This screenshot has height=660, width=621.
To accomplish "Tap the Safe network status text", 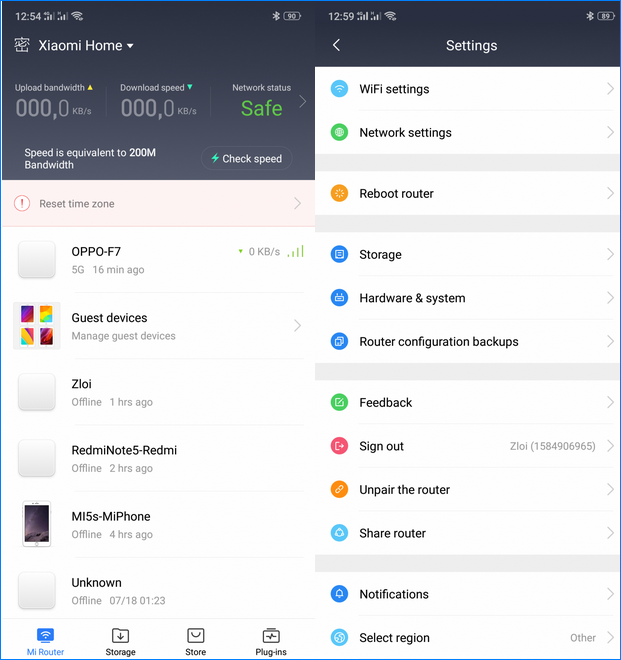I will coord(261,108).
